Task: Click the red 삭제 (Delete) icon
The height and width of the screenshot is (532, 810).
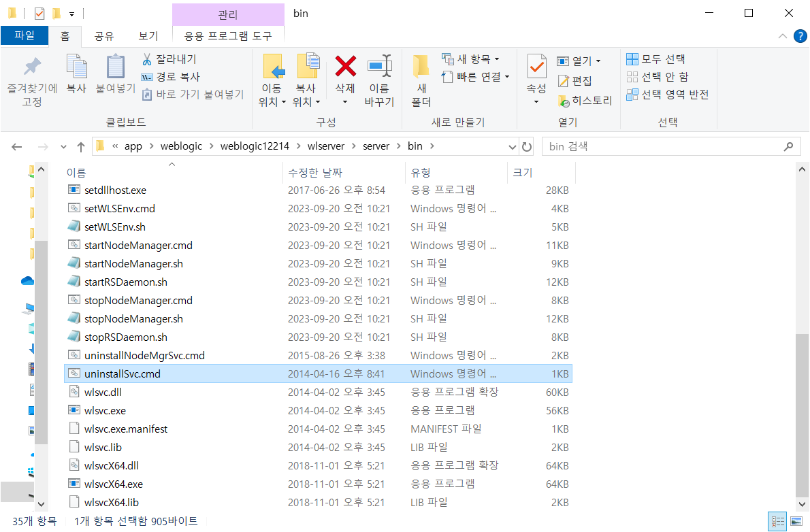Action: 346,67
